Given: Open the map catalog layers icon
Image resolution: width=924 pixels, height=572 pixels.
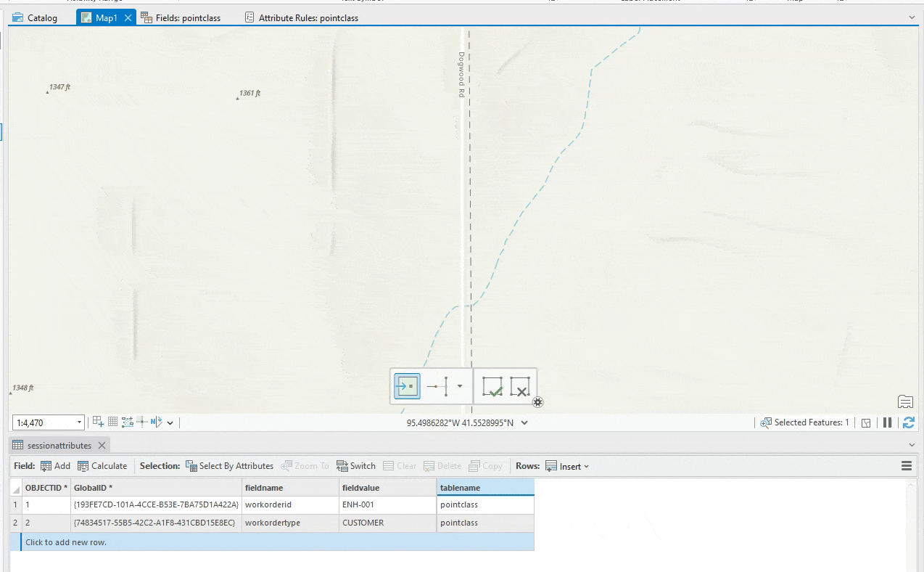Looking at the screenshot, I should [905, 401].
